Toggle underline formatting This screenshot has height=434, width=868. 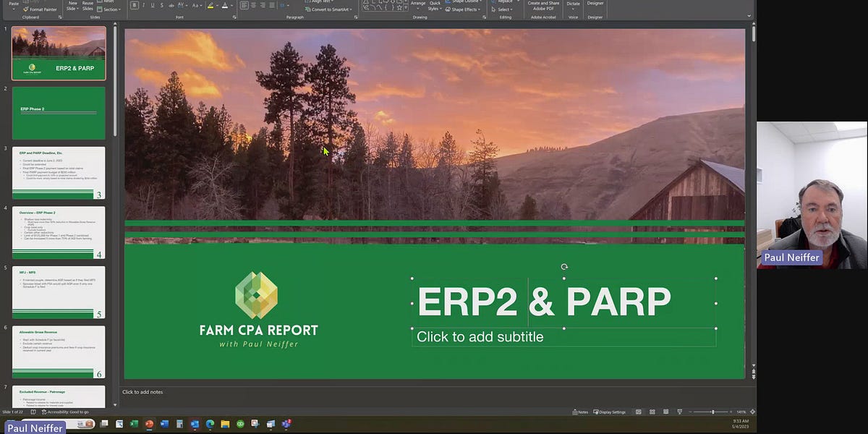coord(153,6)
